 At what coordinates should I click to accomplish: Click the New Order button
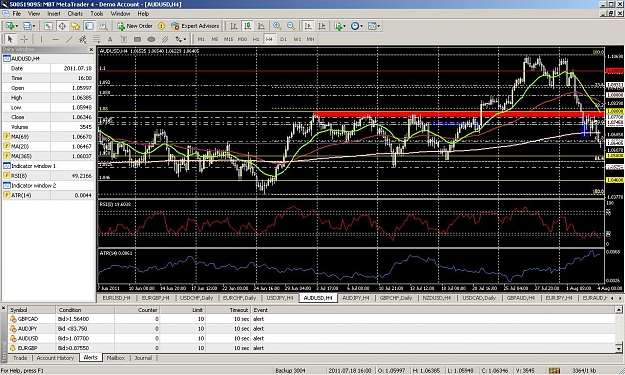pyautogui.click(x=135, y=26)
